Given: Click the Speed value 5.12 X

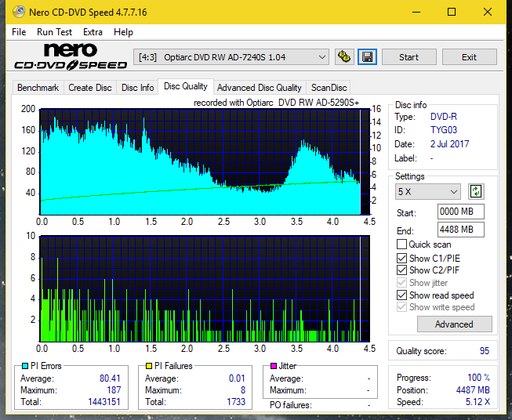Looking at the screenshot, I should pyautogui.click(x=478, y=402).
